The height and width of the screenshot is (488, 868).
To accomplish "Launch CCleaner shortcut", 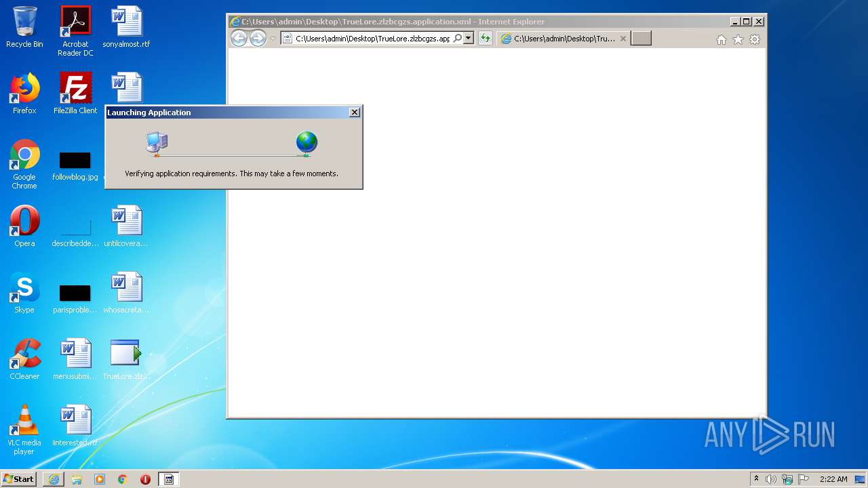I will [x=24, y=359].
